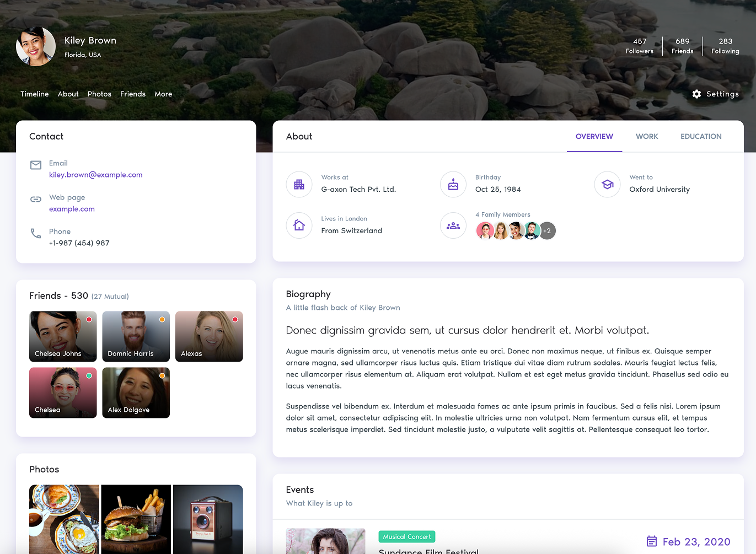Screen dimensions: 756x554
Task: Open the burger photo thumbnail
Action: coord(136,519)
